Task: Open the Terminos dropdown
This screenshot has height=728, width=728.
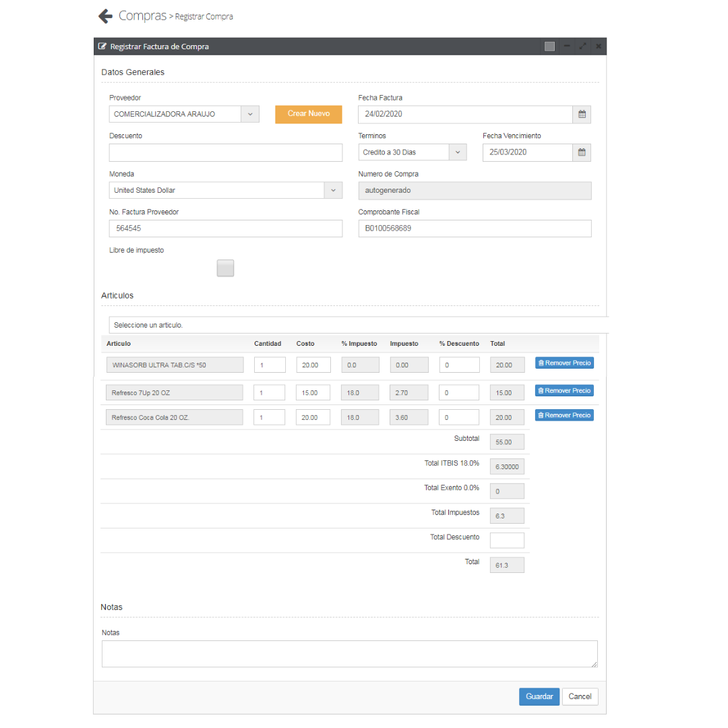Action: pyautogui.click(x=458, y=152)
